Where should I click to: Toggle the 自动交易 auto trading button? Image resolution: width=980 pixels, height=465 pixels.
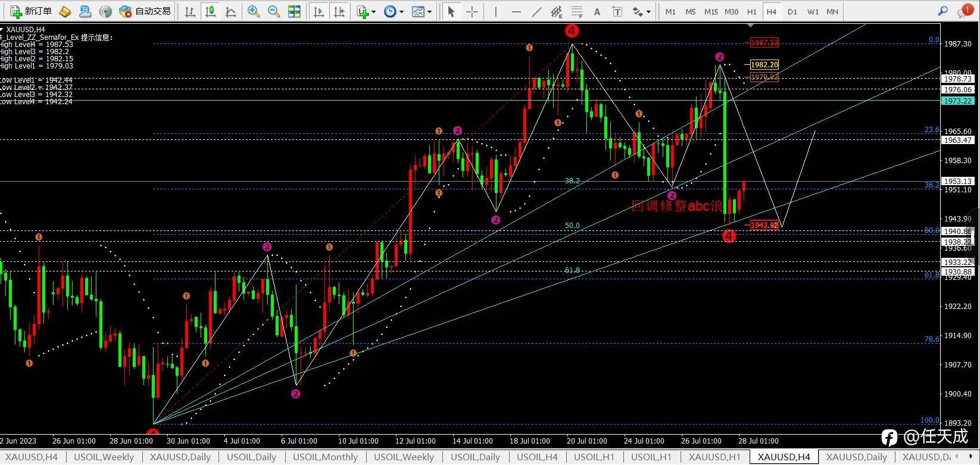coord(145,11)
